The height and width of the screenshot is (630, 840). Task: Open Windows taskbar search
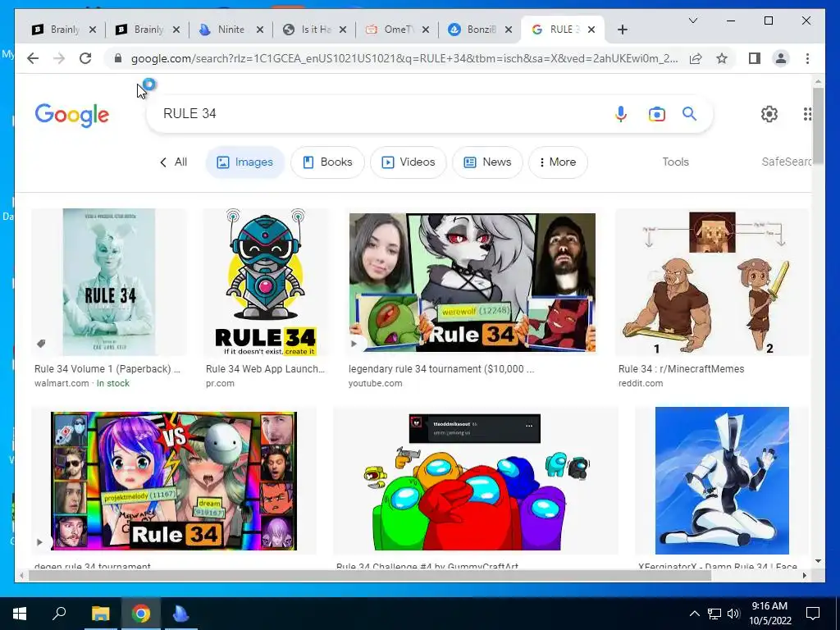pyautogui.click(x=59, y=614)
